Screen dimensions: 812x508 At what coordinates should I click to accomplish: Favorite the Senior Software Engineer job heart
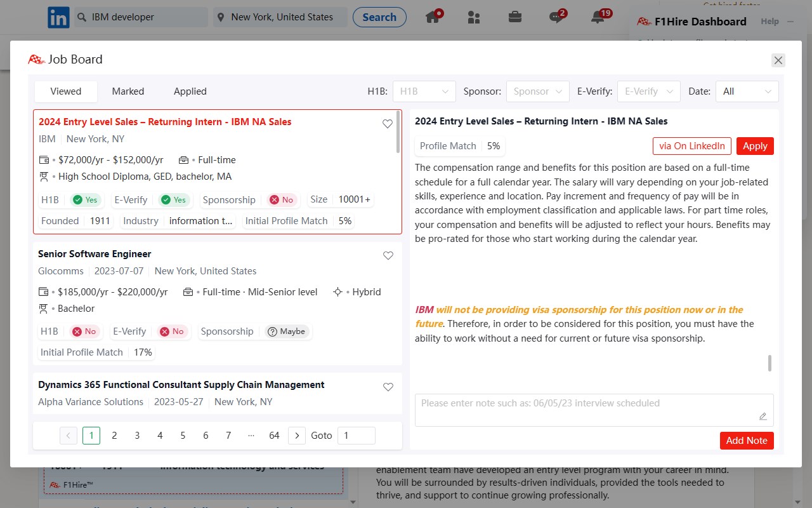[388, 255]
